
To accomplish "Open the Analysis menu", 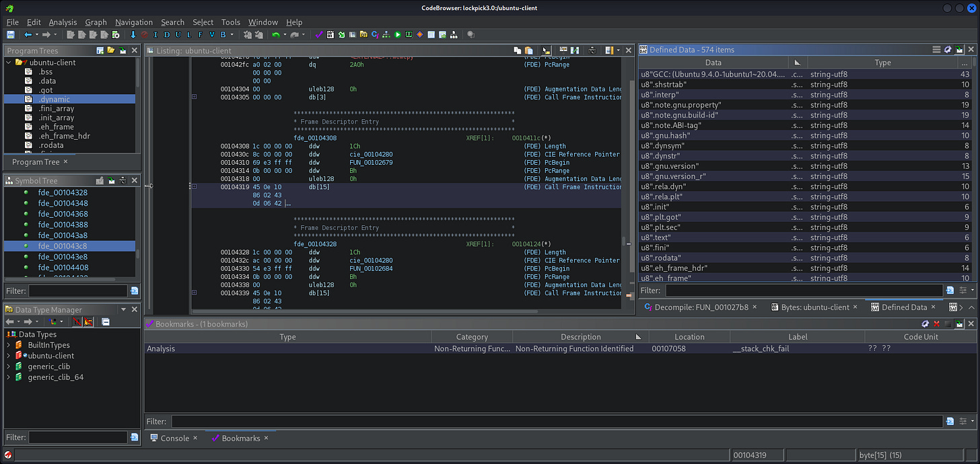I will click(x=63, y=22).
